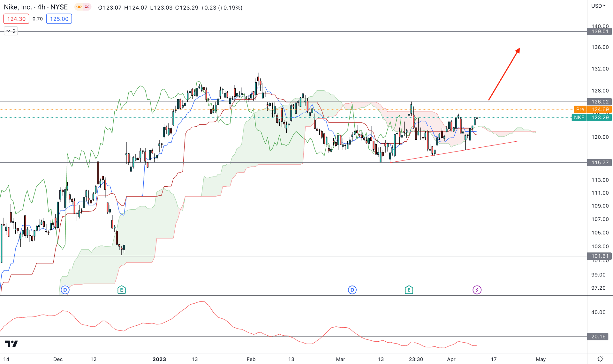Click the 4h interval label in title

(x=42, y=7)
